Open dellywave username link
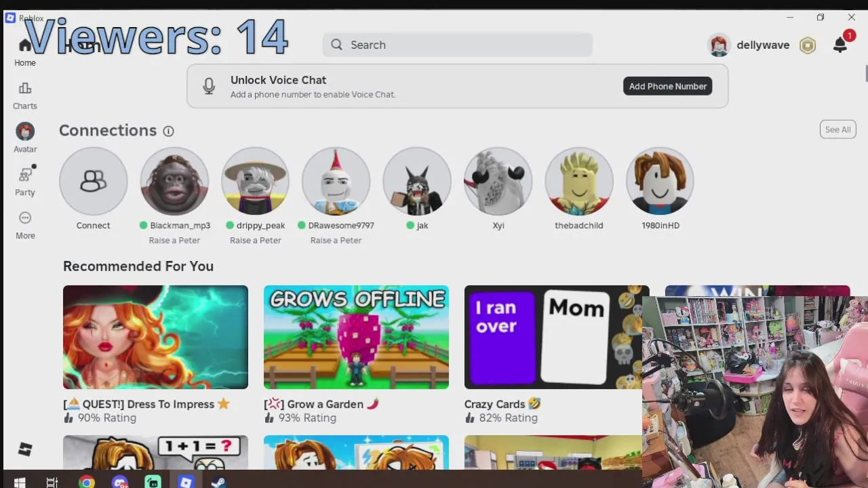The height and width of the screenshot is (488, 868). pyautogui.click(x=763, y=45)
